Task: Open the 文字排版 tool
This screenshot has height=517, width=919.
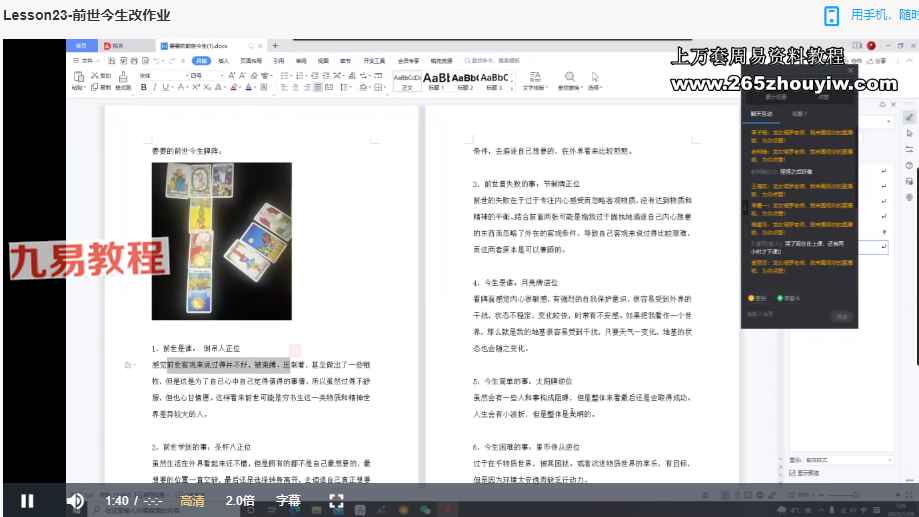Action: (534, 81)
